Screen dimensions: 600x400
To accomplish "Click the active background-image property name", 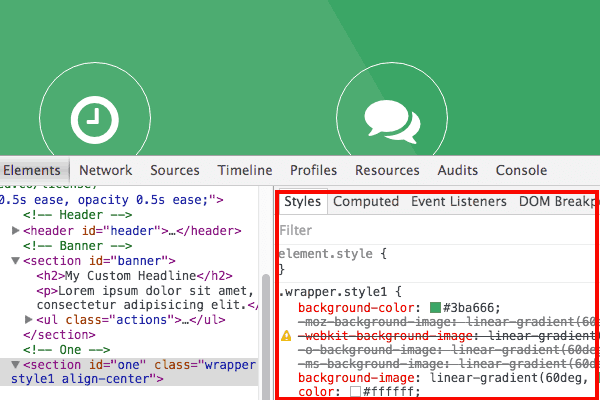I will coord(356,378).
